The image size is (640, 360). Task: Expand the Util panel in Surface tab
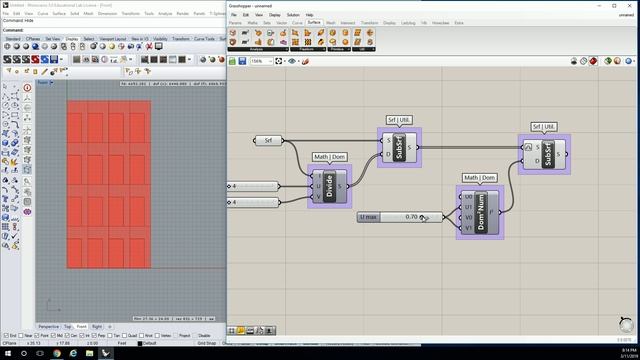pyautogui.click(x=364, y=49)
